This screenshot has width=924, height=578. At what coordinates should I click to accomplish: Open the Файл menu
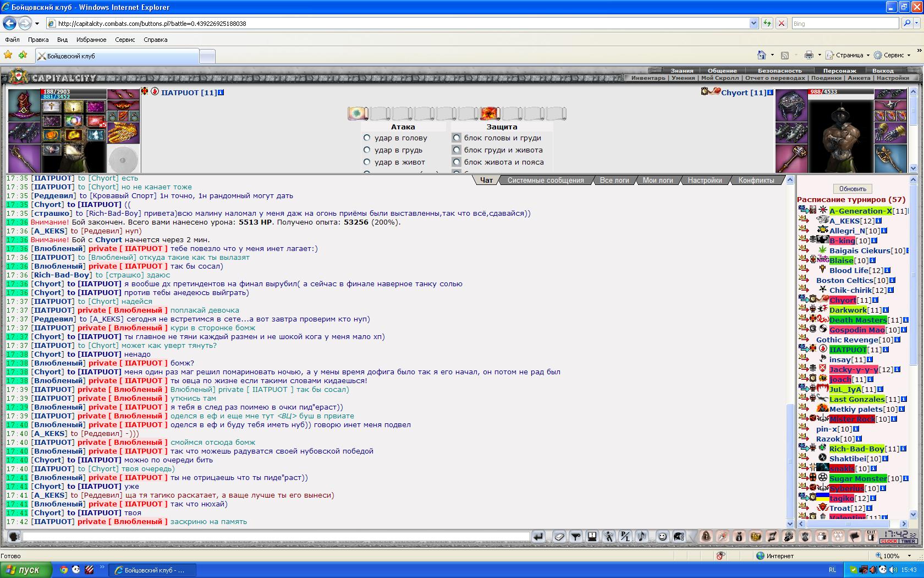tap(12, 40)
